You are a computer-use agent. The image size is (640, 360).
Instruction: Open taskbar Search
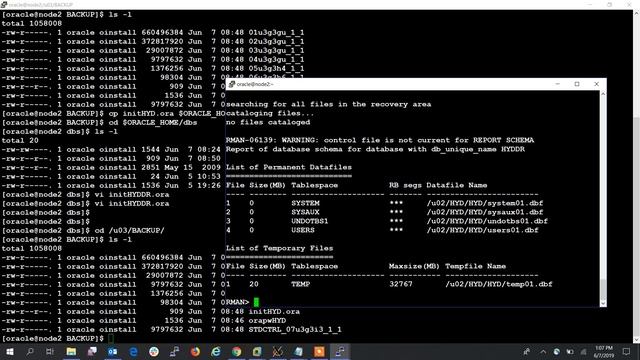tap(30, 351)
